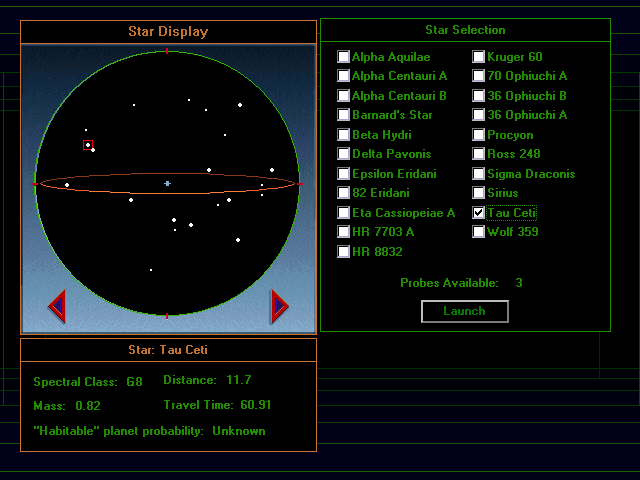Rotate star display right with red arrow
Image resolution: width=640 pixels, height=480 pixels.
[279, 306]
